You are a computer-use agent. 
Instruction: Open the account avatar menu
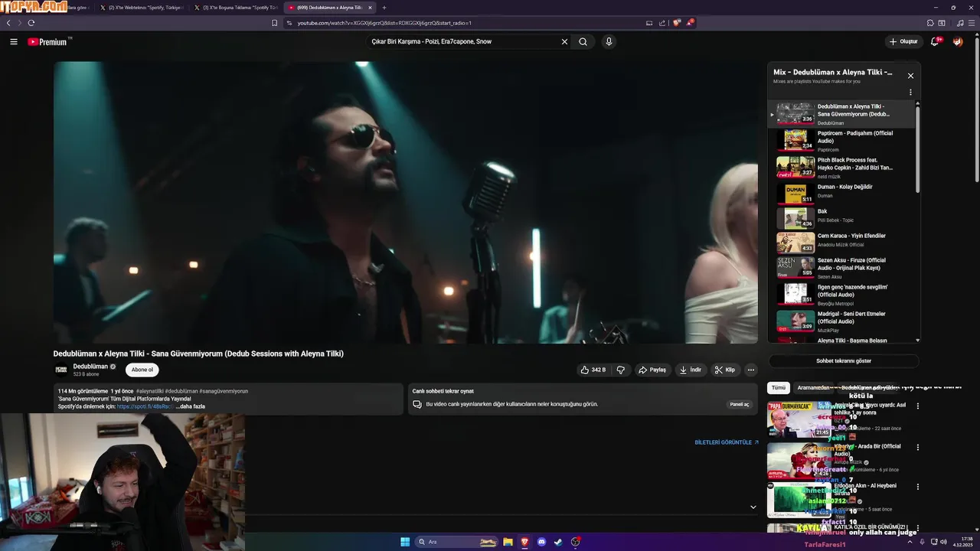tap(958, 41)
